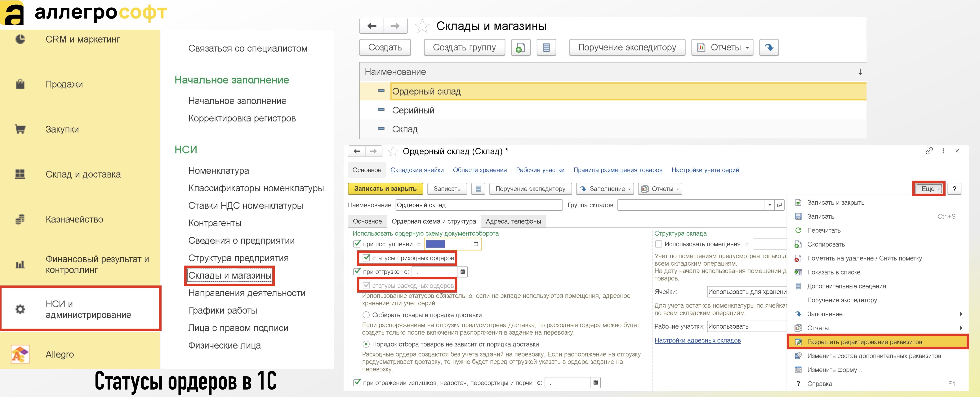This screenshot has width=980, height=397.
Task: Click the НСИ и администрирование gear icon
Action: 20,309
